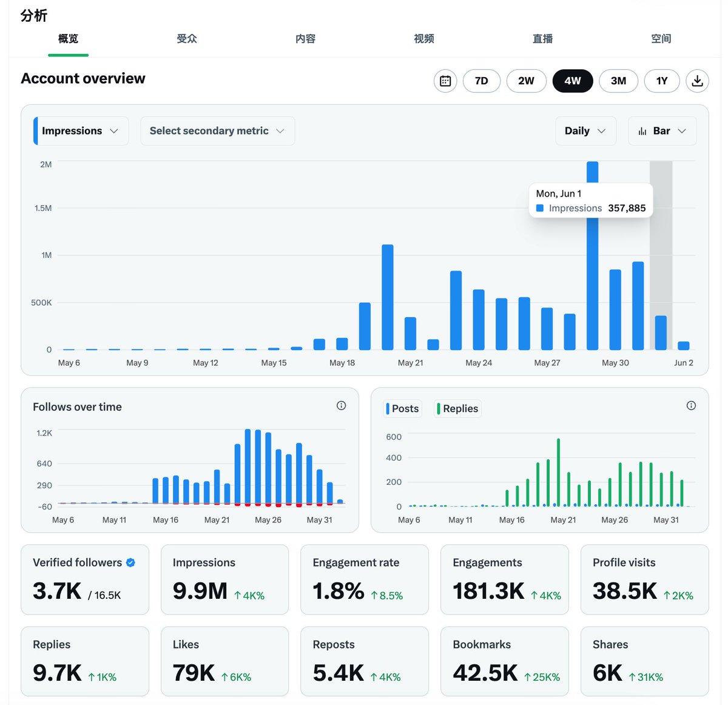
Task: Select the 3M time range
Action: [618, 81]
